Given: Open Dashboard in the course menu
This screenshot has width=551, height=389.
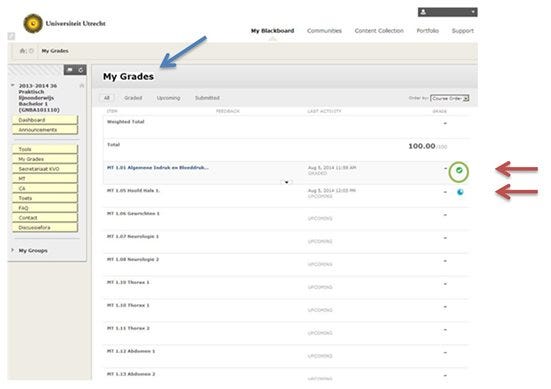Looking at the screenshot, I should click(45, 120).
